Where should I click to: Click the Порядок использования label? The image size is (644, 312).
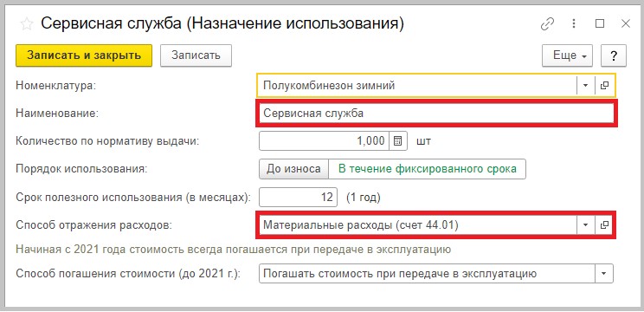[x=81, y=169]
